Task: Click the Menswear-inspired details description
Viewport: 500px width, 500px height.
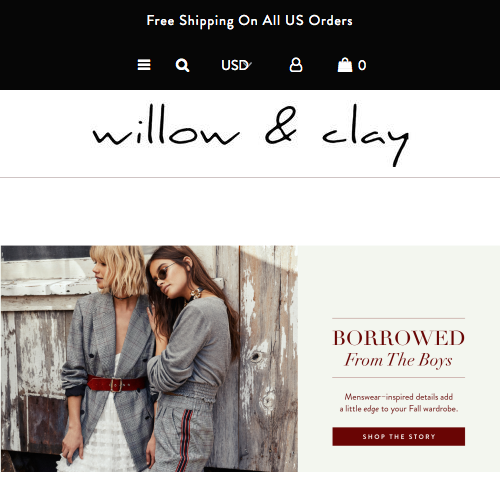Action: tap(399, 403)
